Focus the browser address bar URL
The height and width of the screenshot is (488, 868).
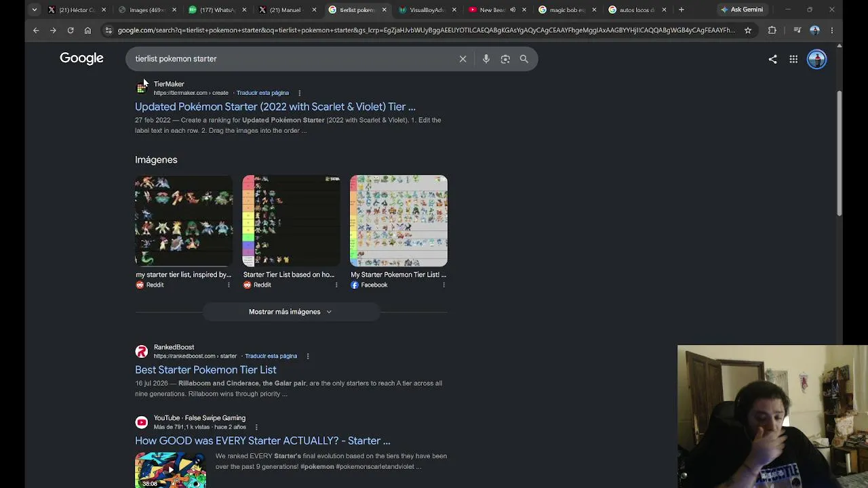tap(426, 30)
